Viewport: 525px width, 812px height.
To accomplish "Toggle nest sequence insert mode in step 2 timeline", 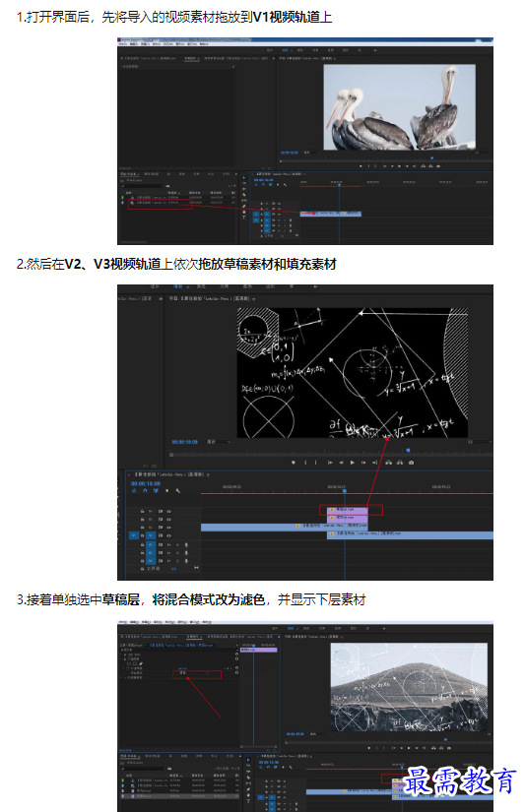I will coord(134,491).
